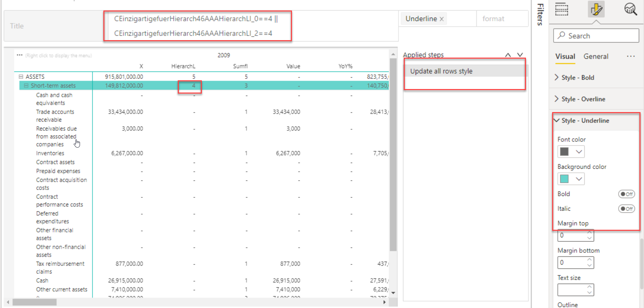Image resolution: width=644 pixels, height=308 pixels.
Task: Click the 6,267,000.00 Inventories cell
Action: (x=127, y=153)
